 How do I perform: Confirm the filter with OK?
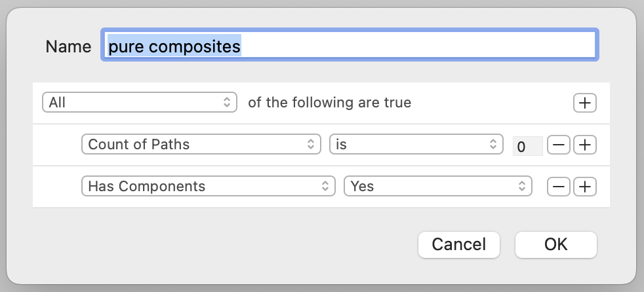[x=555, y=245]
